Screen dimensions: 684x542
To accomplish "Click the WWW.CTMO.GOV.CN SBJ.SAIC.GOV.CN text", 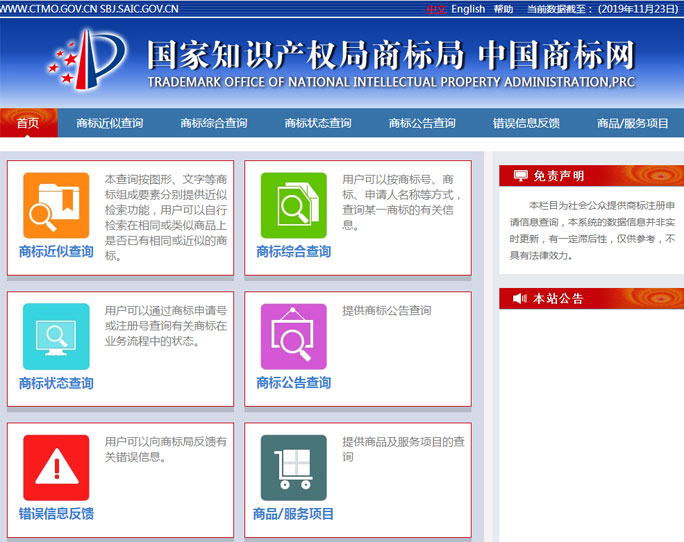I will 89,9.
